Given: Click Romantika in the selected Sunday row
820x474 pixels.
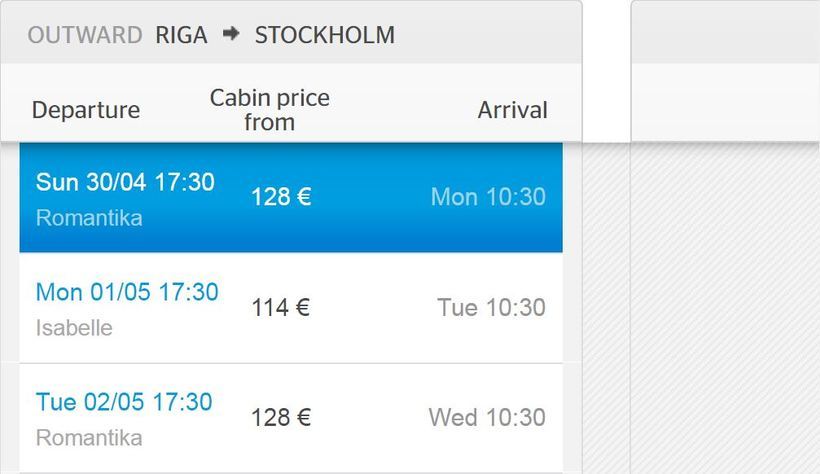Looking at the screenshot, I should click(89, 218).
